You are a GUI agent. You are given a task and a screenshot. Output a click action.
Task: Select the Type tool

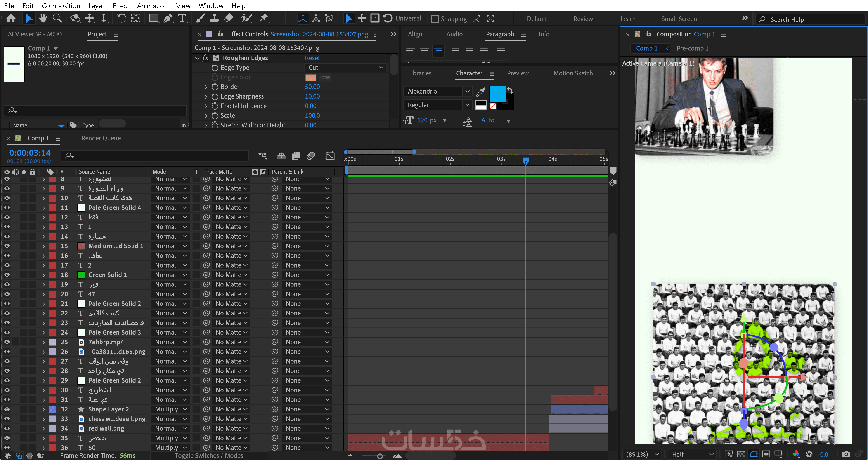click(182, 18)
